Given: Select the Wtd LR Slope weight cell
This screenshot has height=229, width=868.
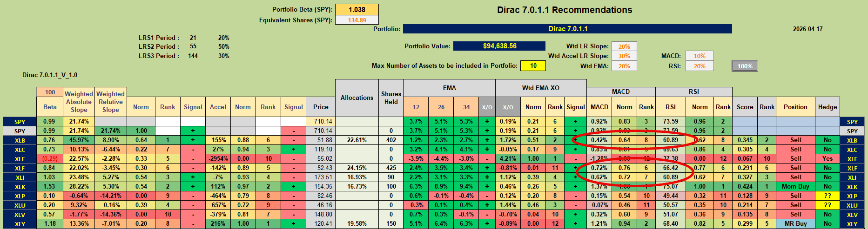Looking at the screenshot, I should pos(624,46).
